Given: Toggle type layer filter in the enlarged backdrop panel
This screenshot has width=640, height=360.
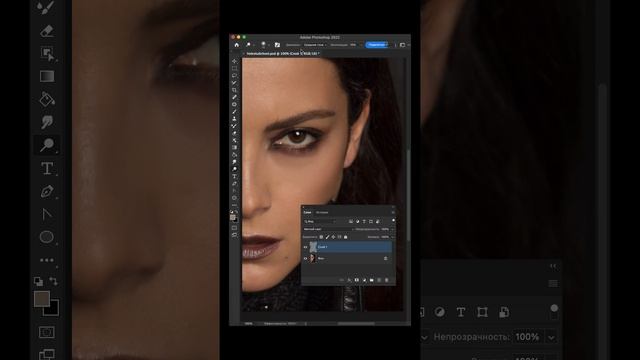Looking at the screenshot, I should tap(461, 312).
